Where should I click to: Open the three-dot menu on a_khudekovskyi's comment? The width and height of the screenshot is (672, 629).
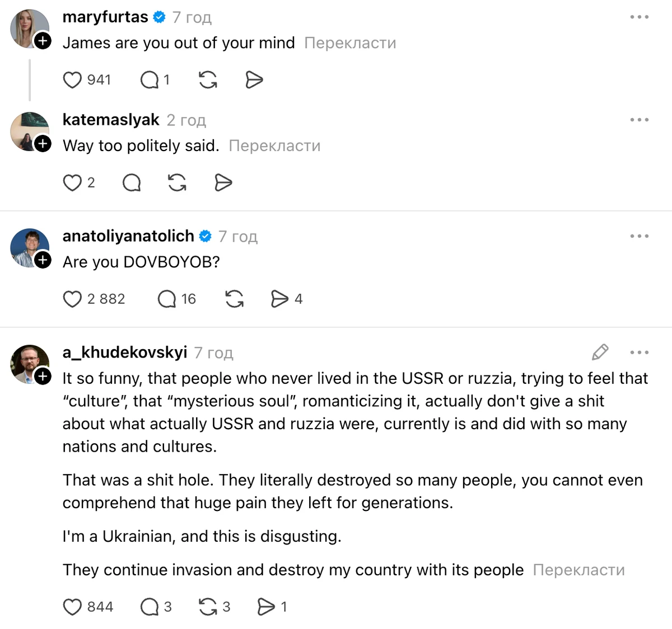pos(639,352)
